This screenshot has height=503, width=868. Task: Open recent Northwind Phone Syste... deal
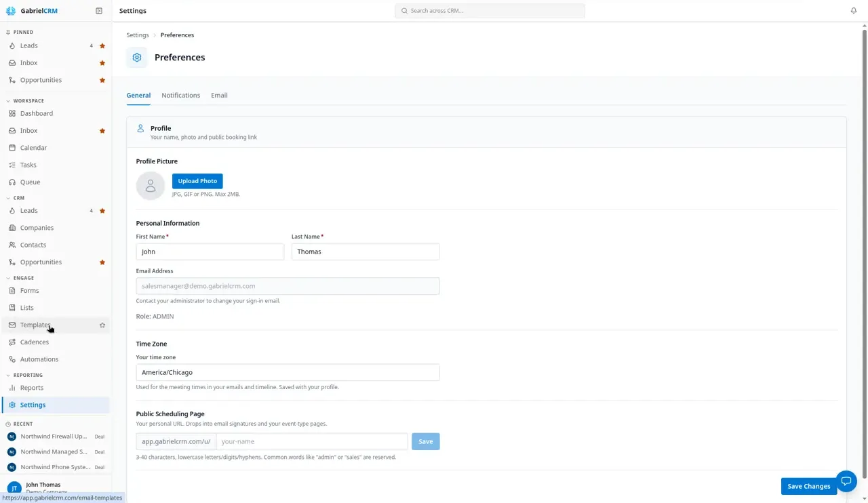56,467
